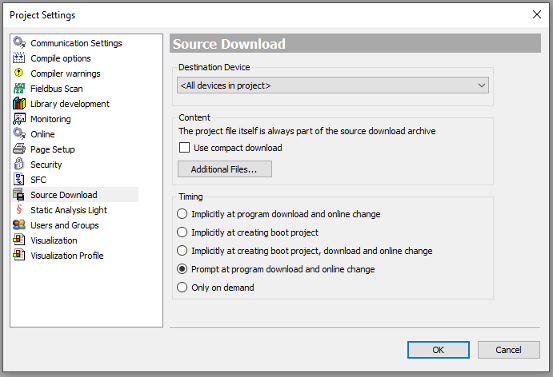The image size is (553, 377).
Task: Open the Destination Device dropdown
Action: pos(333,85)
